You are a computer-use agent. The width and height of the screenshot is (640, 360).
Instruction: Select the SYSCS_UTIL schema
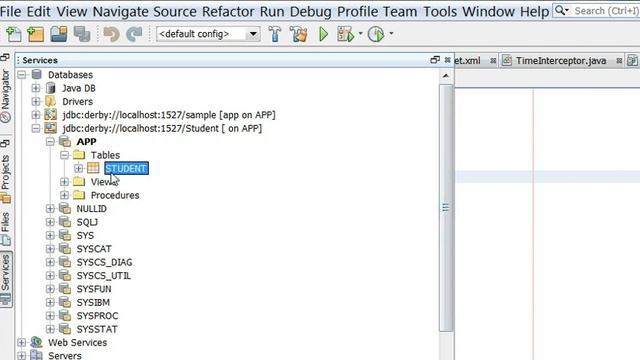point(104,276)
